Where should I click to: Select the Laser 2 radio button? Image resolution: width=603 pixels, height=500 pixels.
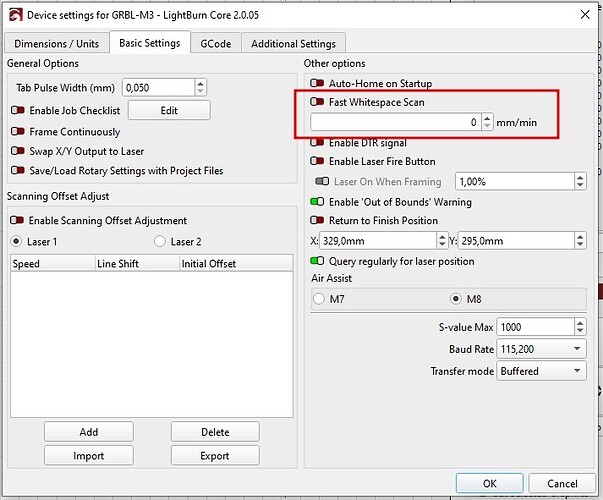pos(160,242)
